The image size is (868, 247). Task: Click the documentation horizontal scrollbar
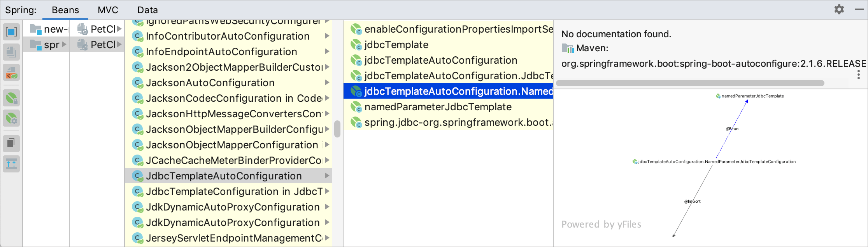[x=690, y=83]
